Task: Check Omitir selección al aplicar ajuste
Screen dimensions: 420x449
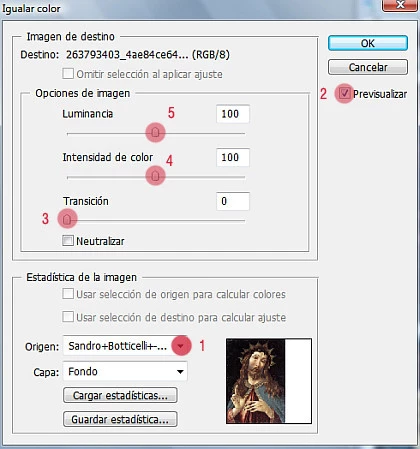Action: [x=68, y=73]
